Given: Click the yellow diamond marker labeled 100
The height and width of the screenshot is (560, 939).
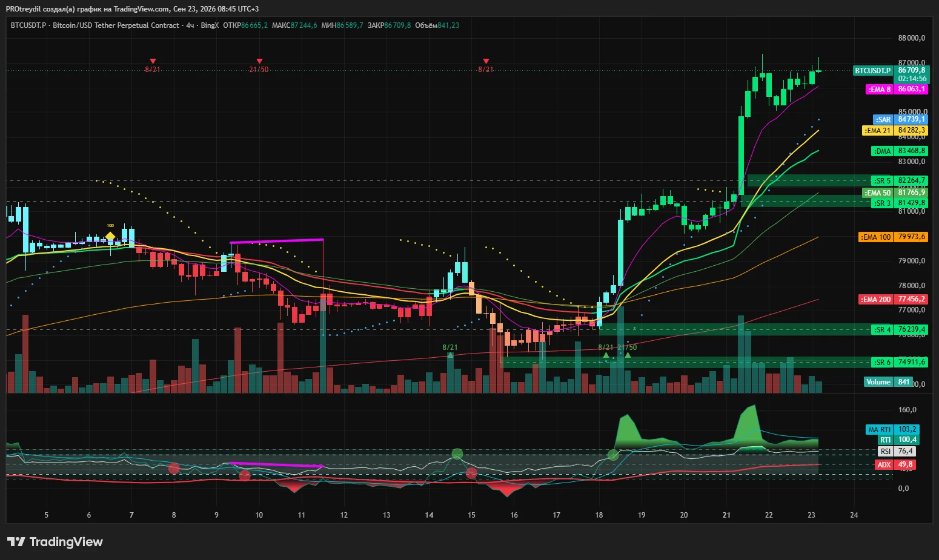Looking at the screenshot, I should point(110,236).
